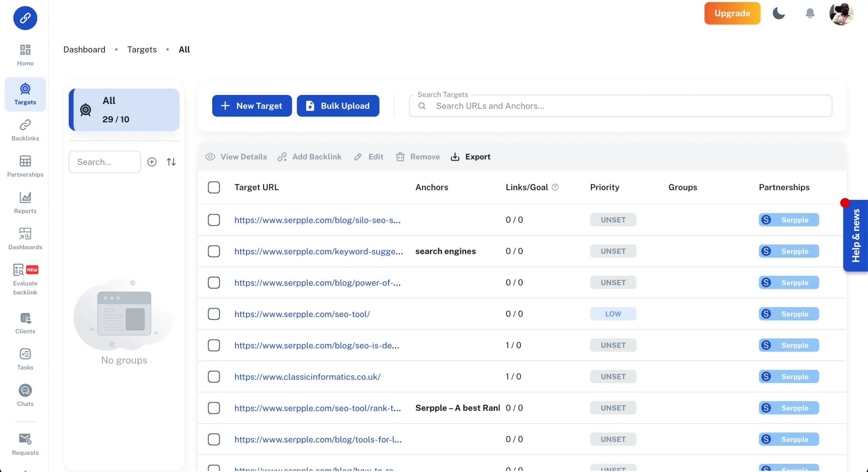Click Add Backlink in the action bar
Viewport: 868px width, 472px height.
(x=309, y=157)
